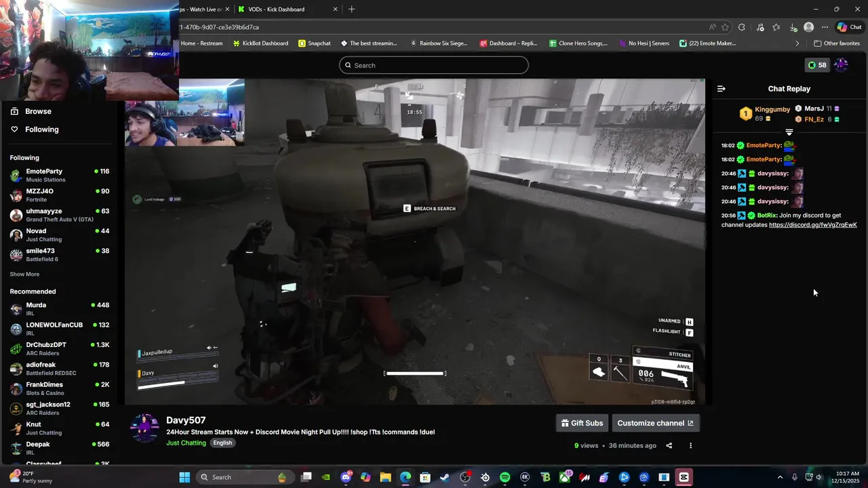Image resolution: width=868 pixels, height=488 pixels.
Task: Open the purple user avatar menu
Action: coord(841,65)
